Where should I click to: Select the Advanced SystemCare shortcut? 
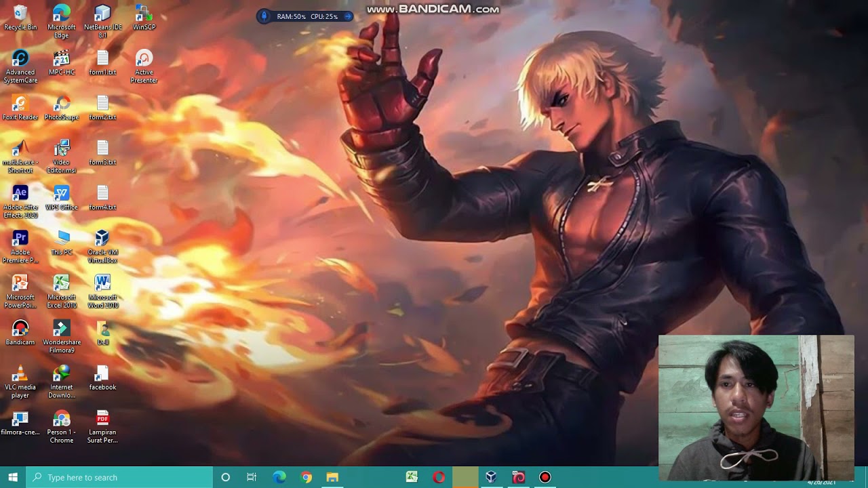coord(20,66)
